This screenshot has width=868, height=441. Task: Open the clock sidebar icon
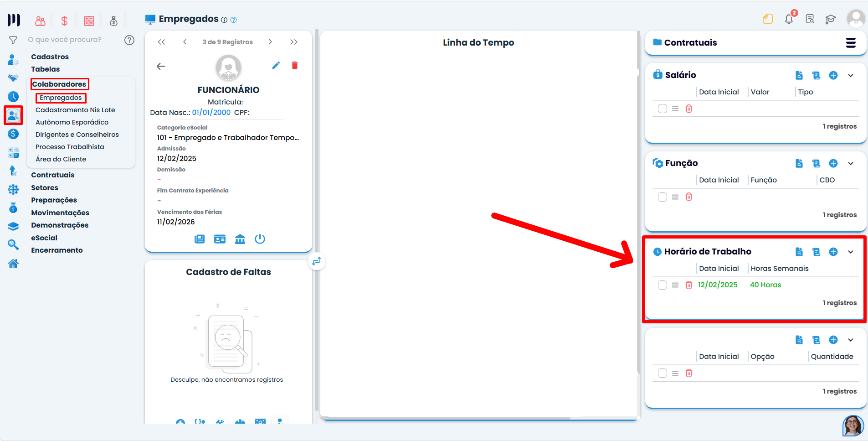13,97
